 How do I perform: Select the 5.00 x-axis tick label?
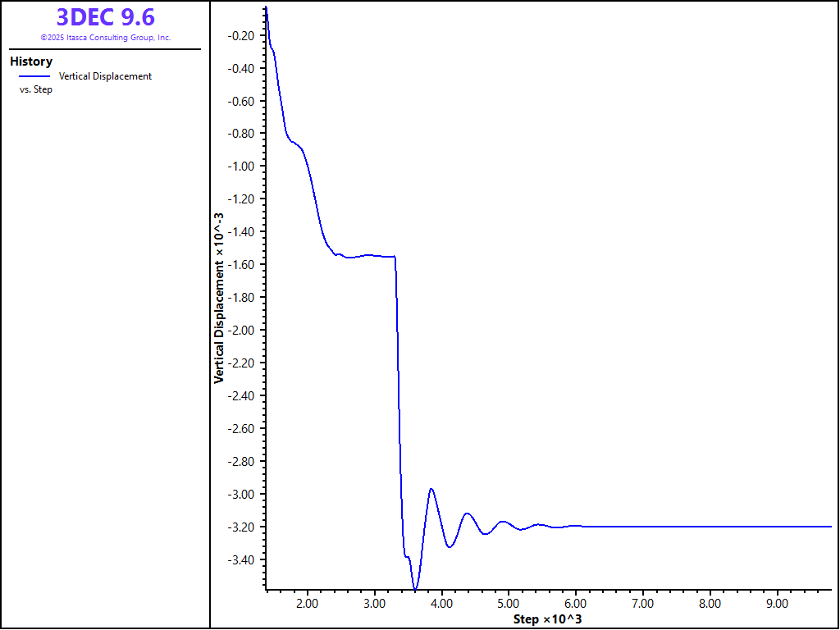coord(508,603)
